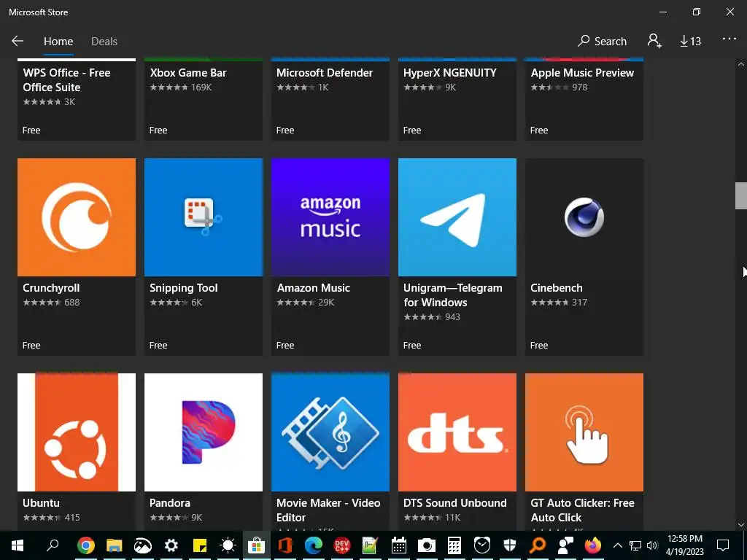Image resolution: width=747 pixels, height=560 pixels.
Task: Click the Microsoft Store taskbar icon
Action: point(256,545)
